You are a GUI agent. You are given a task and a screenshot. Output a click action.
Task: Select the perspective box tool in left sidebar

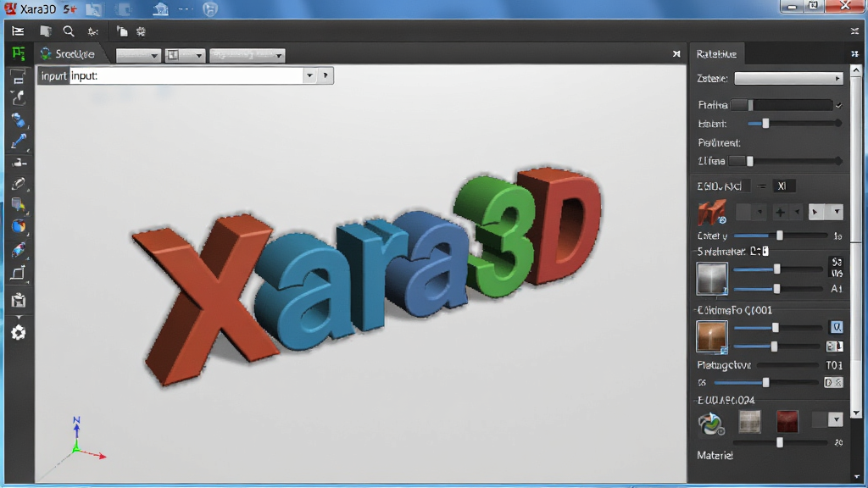coord(19,273)
